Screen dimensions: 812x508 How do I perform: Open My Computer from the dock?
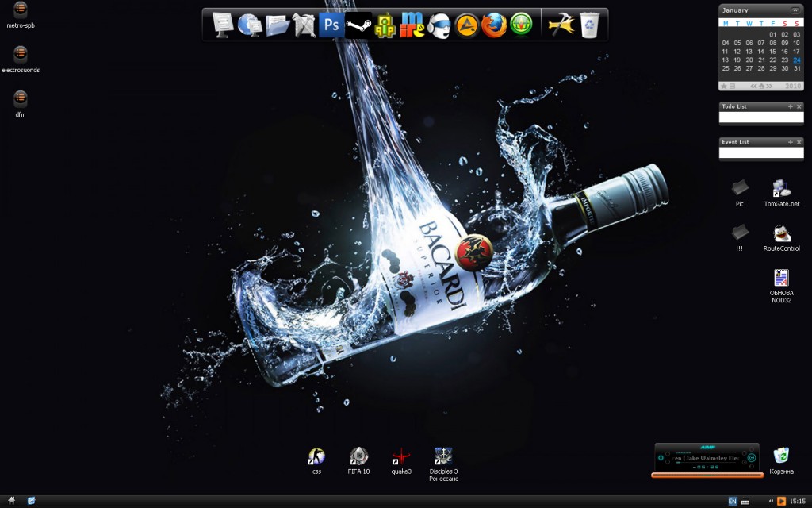tap(223, 25)
